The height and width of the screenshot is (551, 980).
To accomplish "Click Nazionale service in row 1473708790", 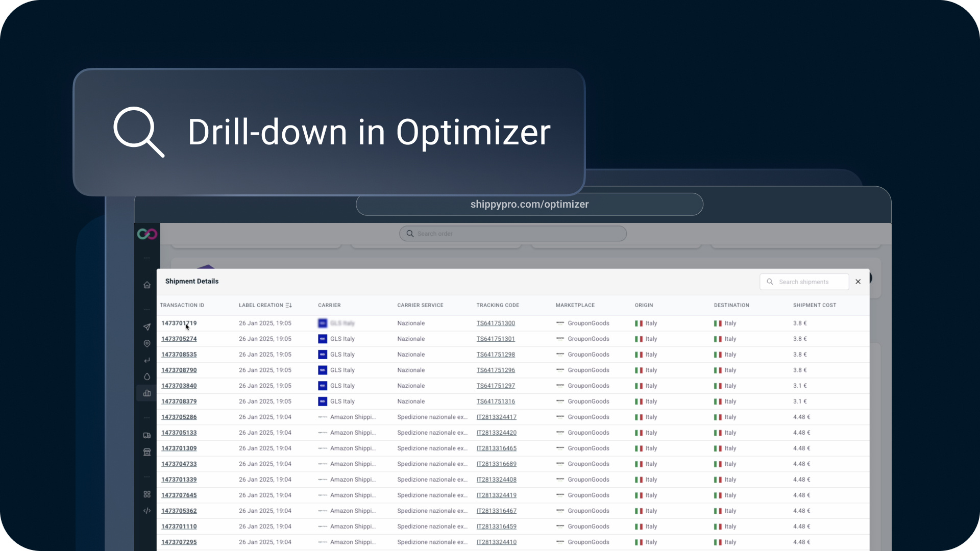I will point(411,370).
